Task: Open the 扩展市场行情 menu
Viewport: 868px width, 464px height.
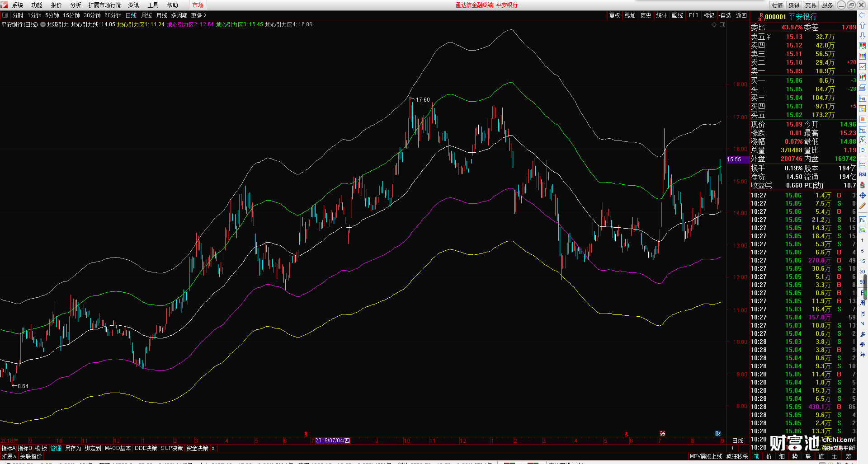Action: (105, 5)
